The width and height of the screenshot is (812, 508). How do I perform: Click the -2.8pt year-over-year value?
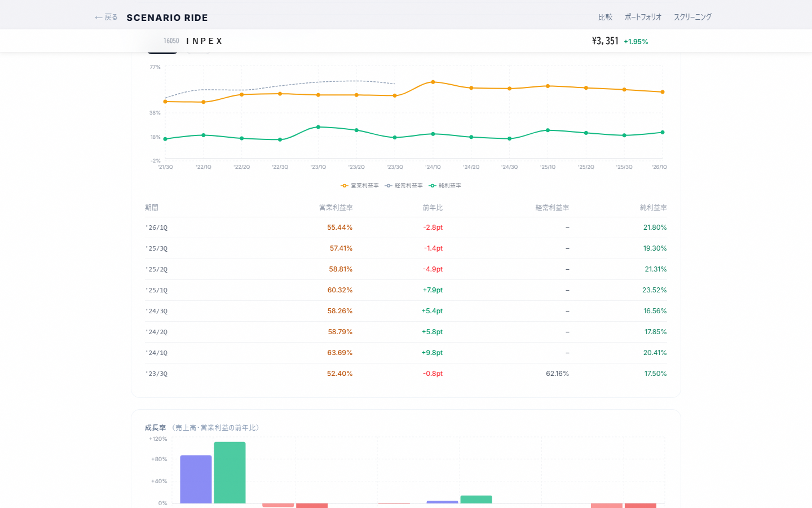(x=433, y=227)
